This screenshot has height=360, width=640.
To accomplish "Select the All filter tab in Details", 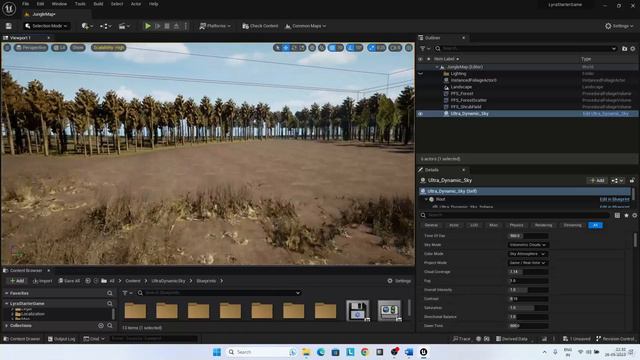I will (595, 225).
